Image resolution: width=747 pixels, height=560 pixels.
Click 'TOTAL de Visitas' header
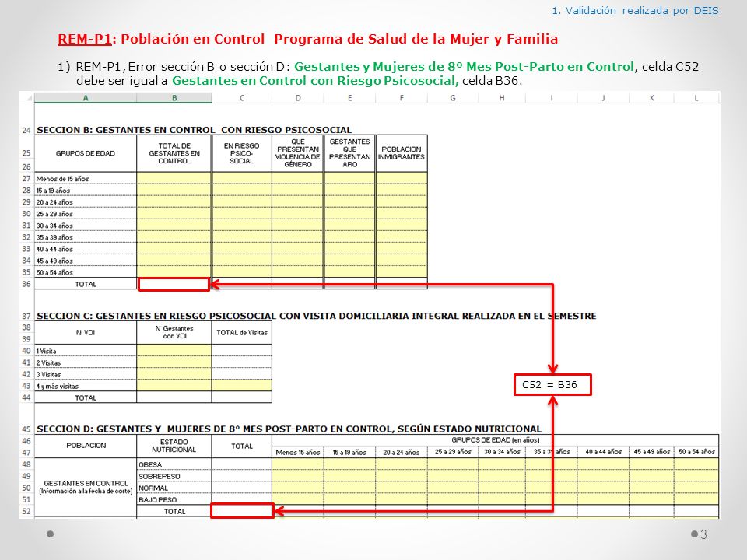[x=242, y=332]
